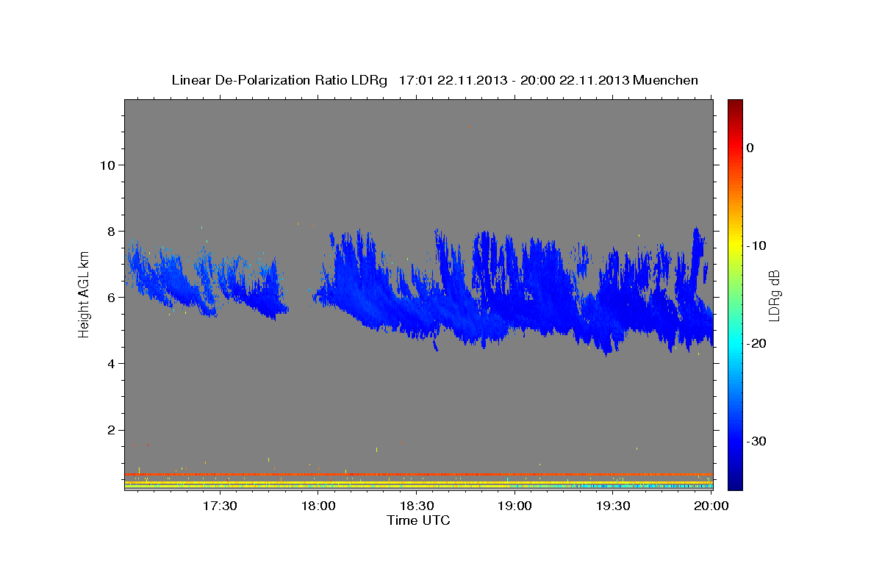This screenshot has width=882, height=588.
Task: Click the height tick label '4'
Action: pos(110,364)
